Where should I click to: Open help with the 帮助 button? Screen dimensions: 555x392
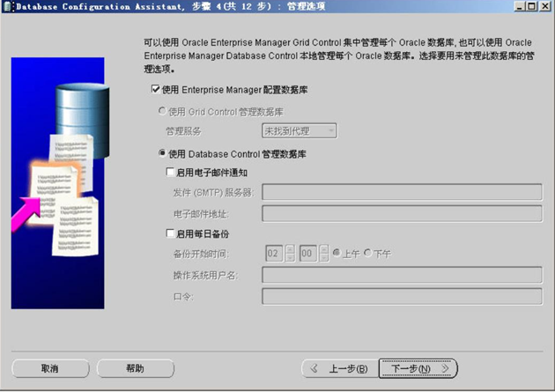pyautogui.click(x=135, y=368)
